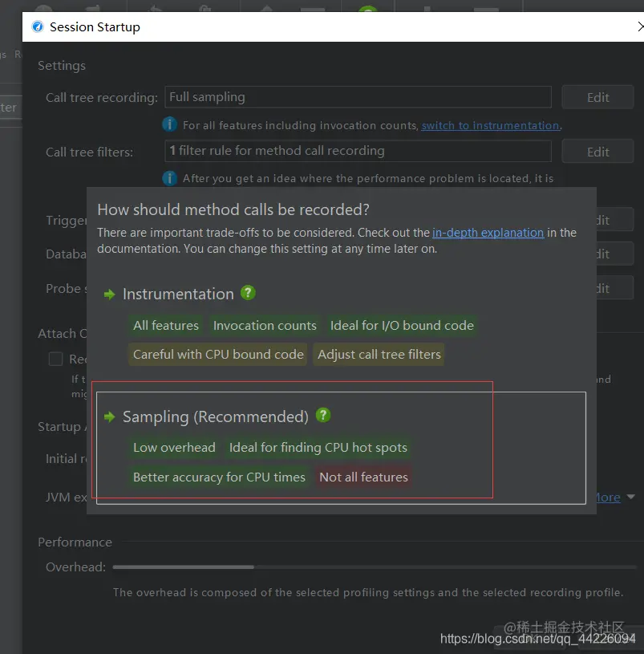The width and height of the screenshot is (644, 654).
Task: Click the Ideal for I/O bound code tag
Action: (402, 325)
